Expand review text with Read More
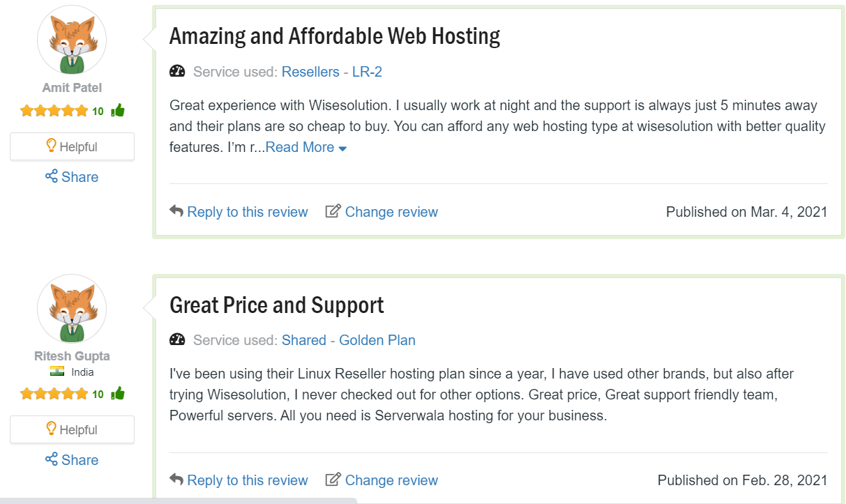Screen dimensions: 846x504 tap(305, 147)
